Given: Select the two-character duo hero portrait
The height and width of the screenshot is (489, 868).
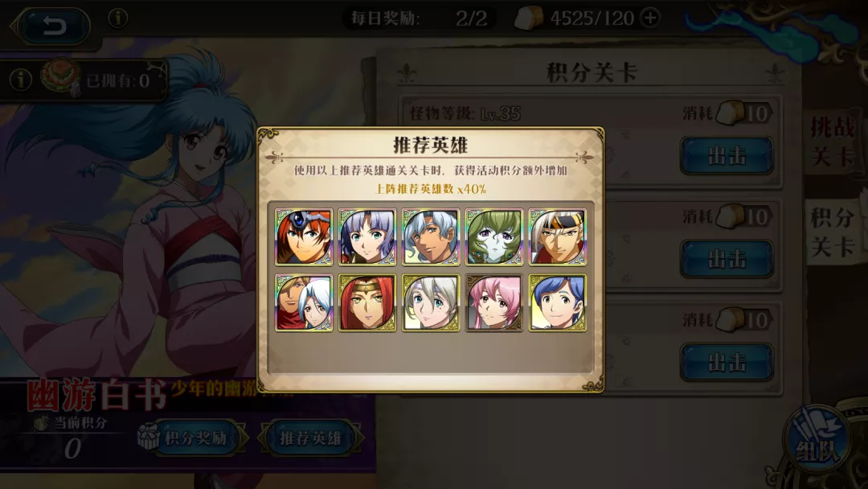Looking at the screenshot, I should (304, 302).
